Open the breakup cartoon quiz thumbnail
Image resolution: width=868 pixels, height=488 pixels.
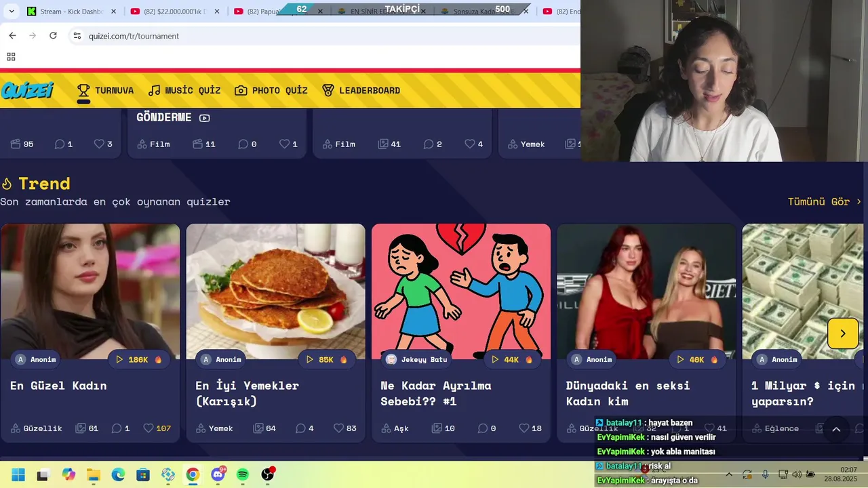(x=461, y=291)
